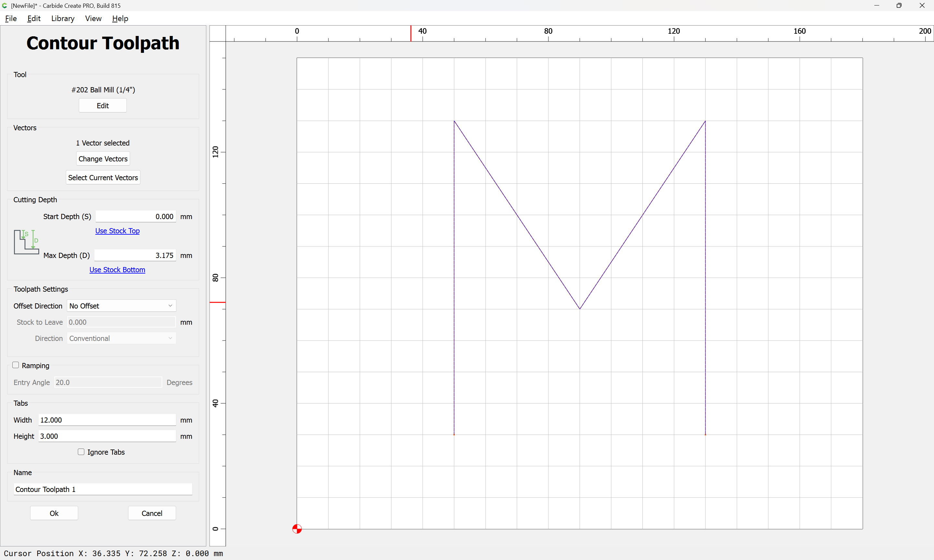The width and height of the screenshot is (934, 560).
Task: Restore down the Carbide Create window
Action: [899, 6]
